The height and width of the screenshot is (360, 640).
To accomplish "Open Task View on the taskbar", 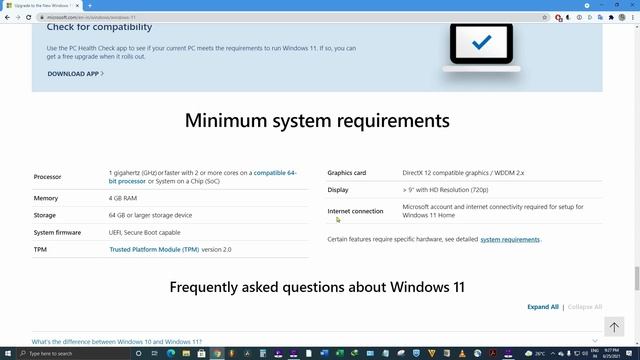I will (x=154, y=353).
